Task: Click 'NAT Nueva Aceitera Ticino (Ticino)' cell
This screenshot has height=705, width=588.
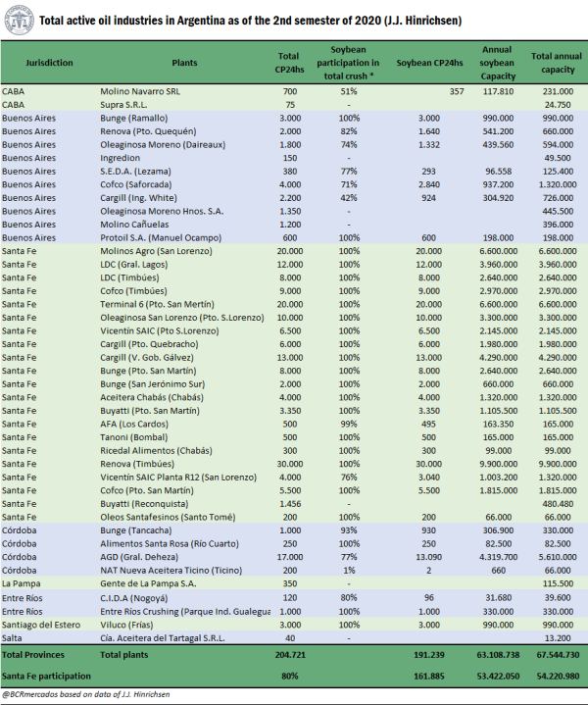Action: [171, 570]
